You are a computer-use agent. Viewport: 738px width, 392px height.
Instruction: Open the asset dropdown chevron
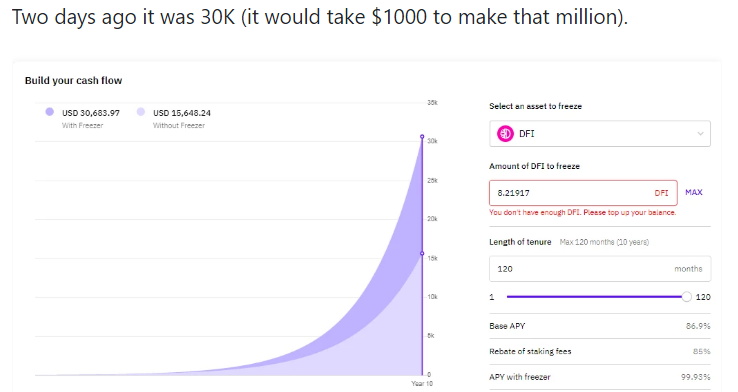click(x=700, y=134)
